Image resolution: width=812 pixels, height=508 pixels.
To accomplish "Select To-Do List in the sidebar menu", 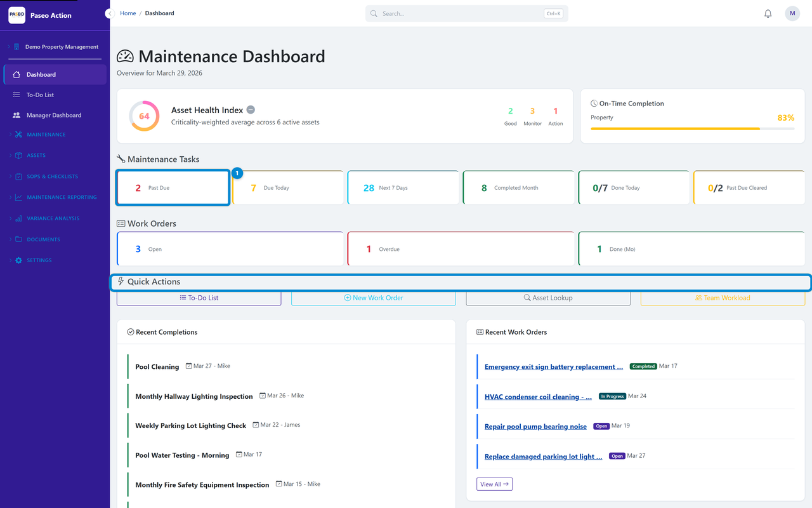I will (40, 95).
